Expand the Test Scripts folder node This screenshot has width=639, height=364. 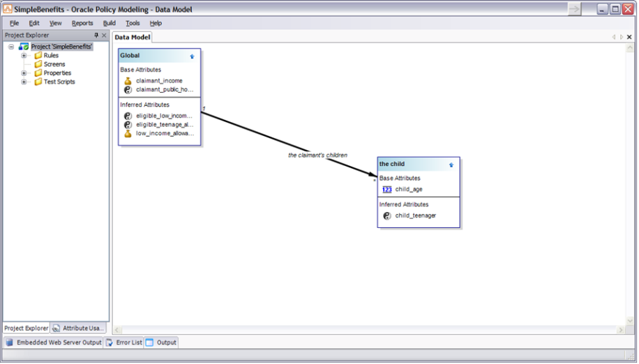(24, 82)
